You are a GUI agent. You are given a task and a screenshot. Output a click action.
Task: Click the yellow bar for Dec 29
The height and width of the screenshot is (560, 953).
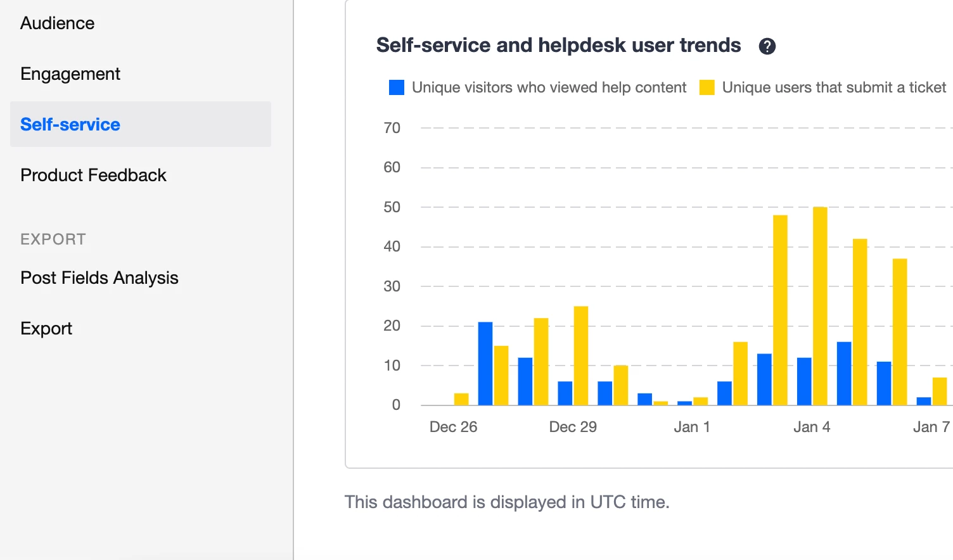pos(581,355)
